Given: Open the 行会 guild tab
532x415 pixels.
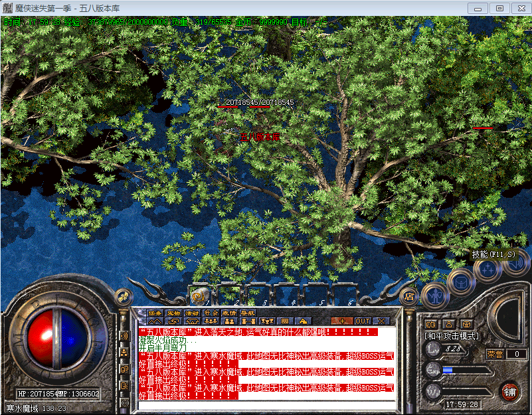Looking at the screenshot, I should click(211, 313).
